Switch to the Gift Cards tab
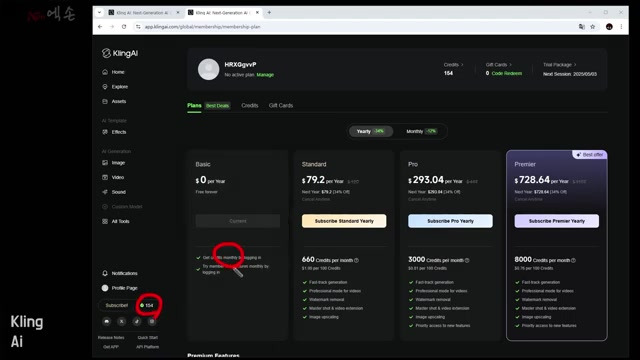The width and height of the screenshot is (640, 360). coord(281,105)
